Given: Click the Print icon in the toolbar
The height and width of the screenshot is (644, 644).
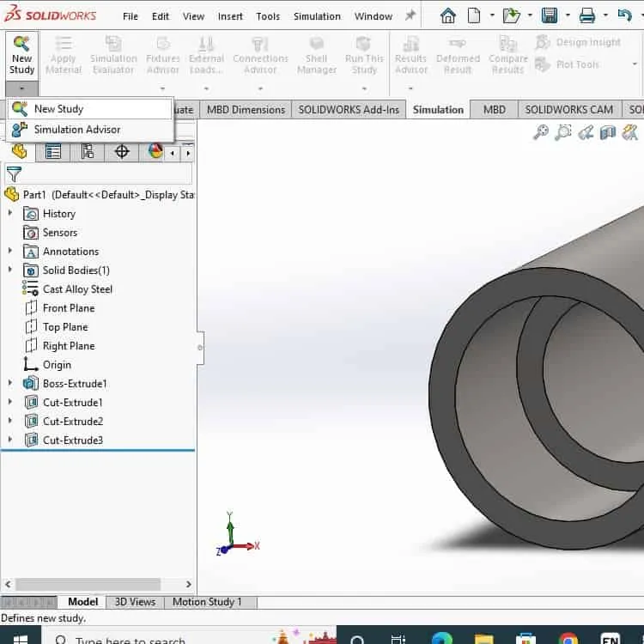Looking at the screenshot, I should coord(587,16).
